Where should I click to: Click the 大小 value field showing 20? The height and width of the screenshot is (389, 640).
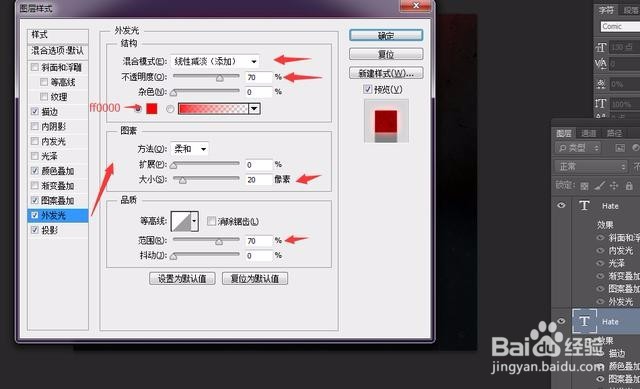point(259,180)
